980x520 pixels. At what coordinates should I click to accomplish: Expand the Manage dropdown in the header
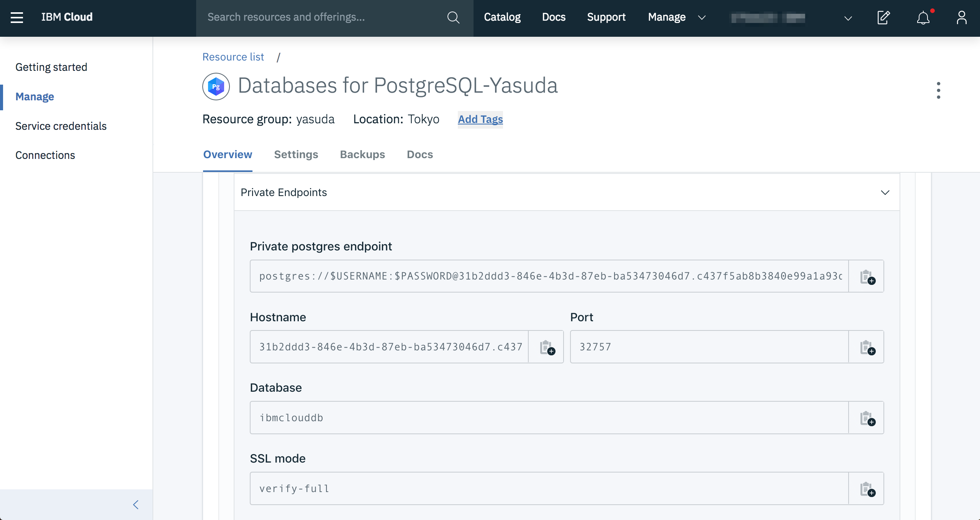tap(676, 17)
